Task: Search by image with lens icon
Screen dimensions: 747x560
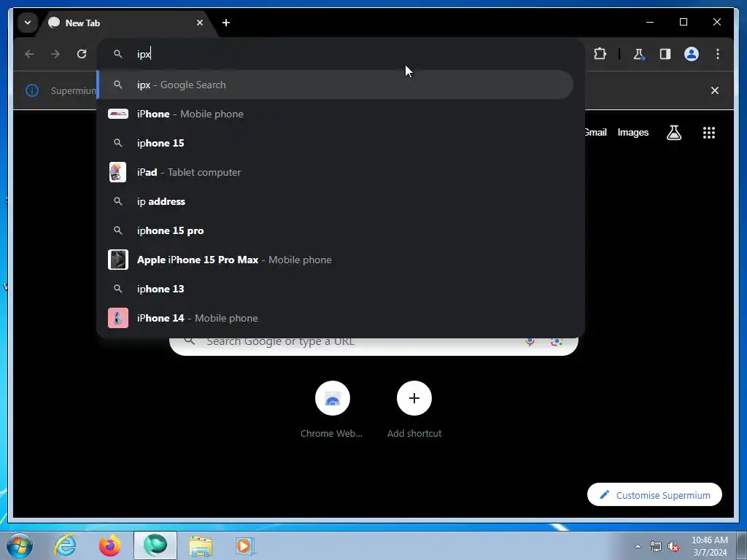Action: click(557, 341)
